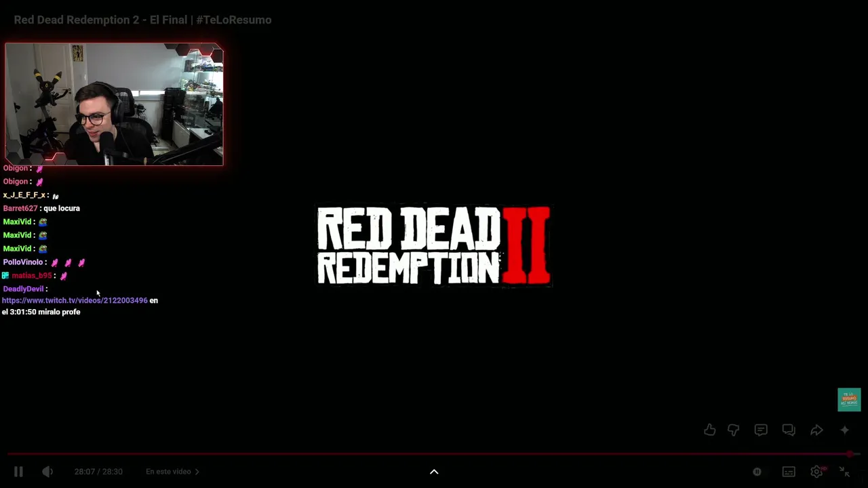Toggle the autoplay switch

click(x=757, y=472)
